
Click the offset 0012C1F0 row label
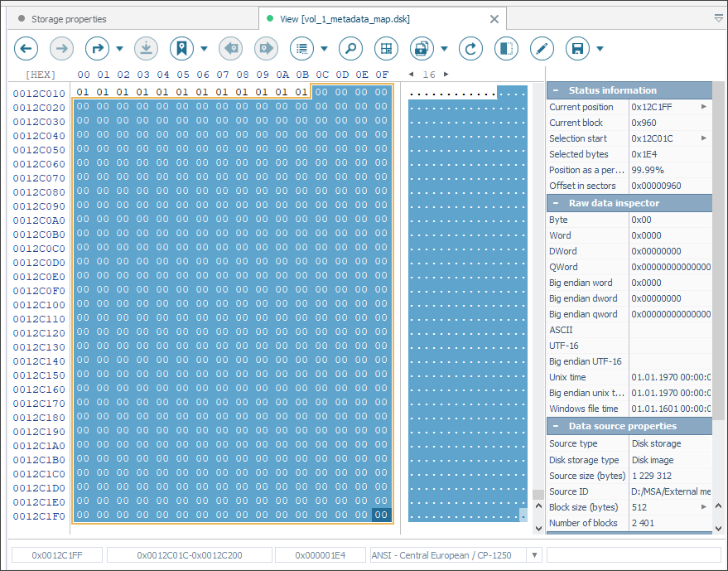click(x=39, y=516)
